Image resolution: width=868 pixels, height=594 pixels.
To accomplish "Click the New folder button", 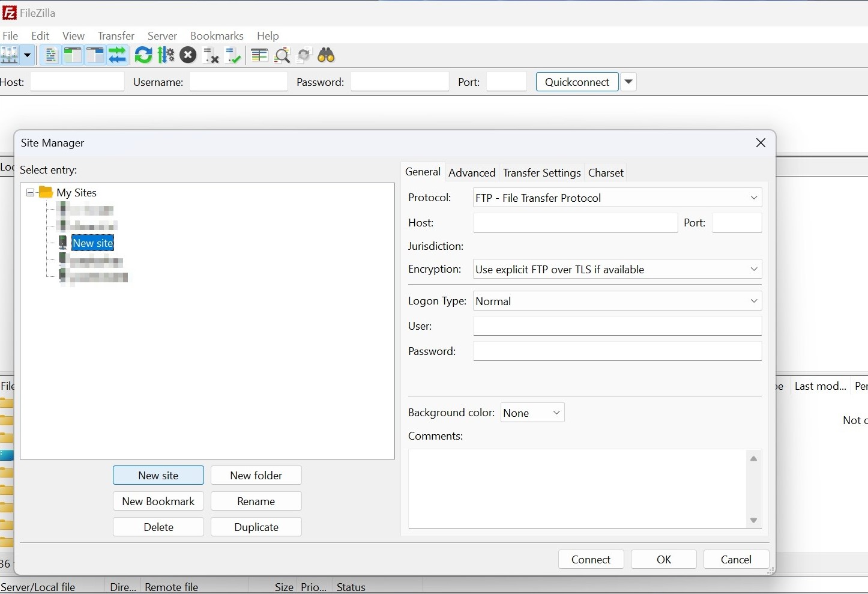I will point(256,476).
